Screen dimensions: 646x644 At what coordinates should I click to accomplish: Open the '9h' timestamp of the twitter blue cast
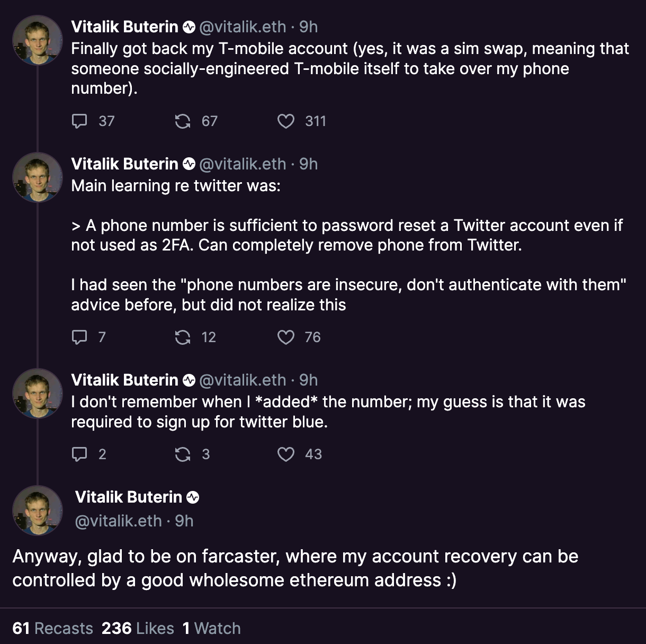pyautogui.click(x=308, y=380)
